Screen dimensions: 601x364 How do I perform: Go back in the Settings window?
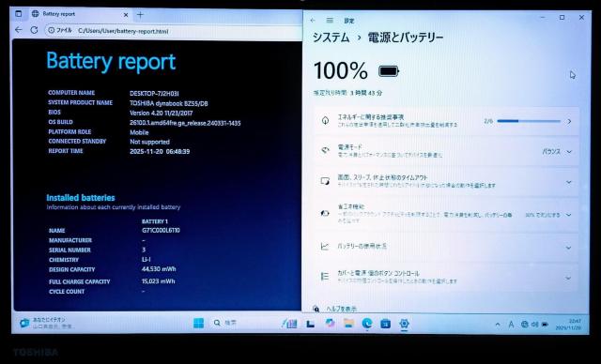(313, 21)
